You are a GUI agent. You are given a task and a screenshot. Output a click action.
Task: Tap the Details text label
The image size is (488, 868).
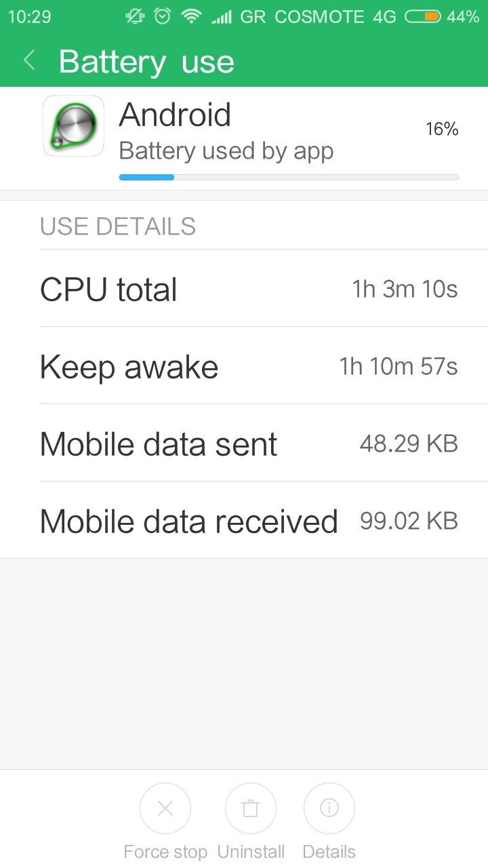[x=329, y=852]
